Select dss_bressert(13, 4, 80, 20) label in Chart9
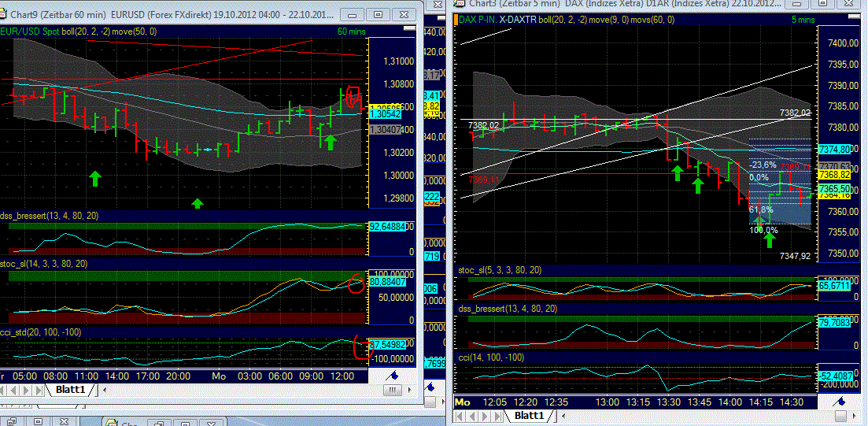 coord(50,216)
